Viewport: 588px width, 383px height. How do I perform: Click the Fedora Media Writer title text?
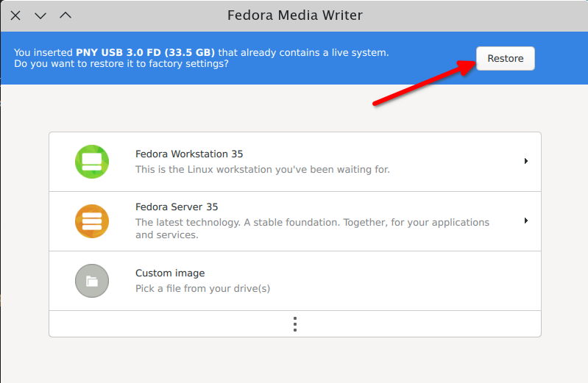point(295,15)
